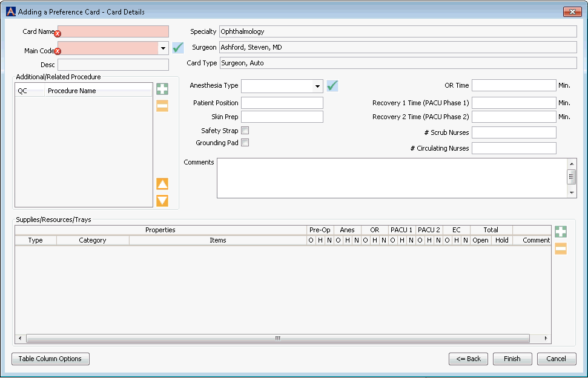Click the green plus to add a supply row
Image resolution: width=588 pixels, height=378 pixels.
click(560, 231)
